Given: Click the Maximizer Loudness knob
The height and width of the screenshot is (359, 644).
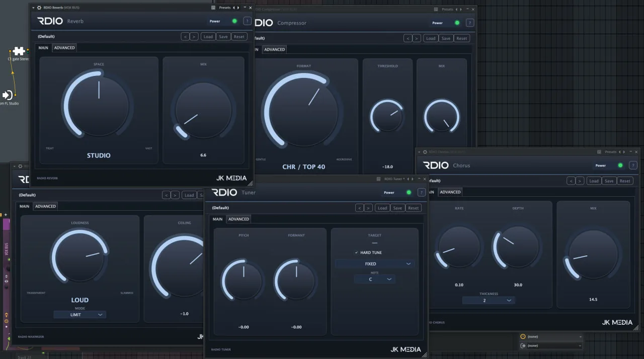Looking at the screenshot, I should (x=79, y=255).
